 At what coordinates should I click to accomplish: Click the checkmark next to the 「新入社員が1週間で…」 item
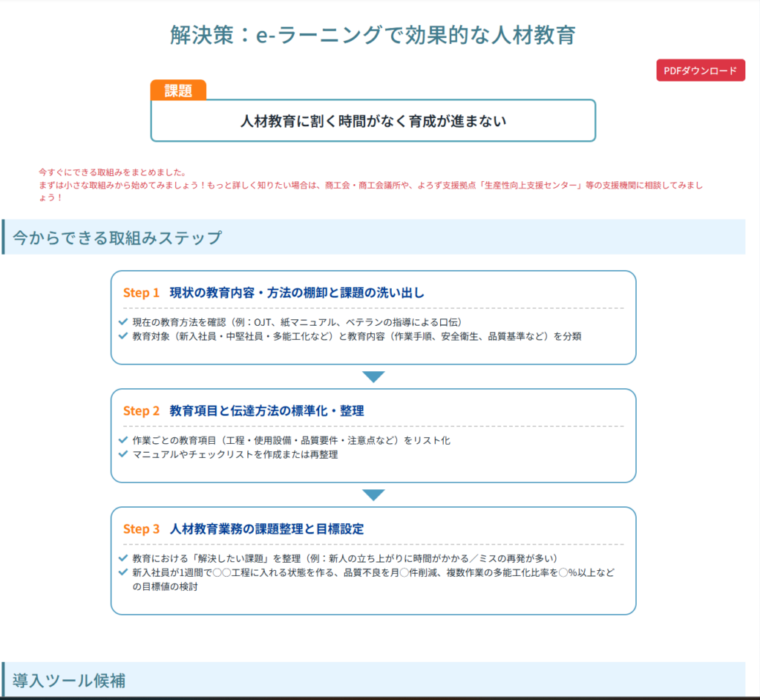[x=122, y=572]
